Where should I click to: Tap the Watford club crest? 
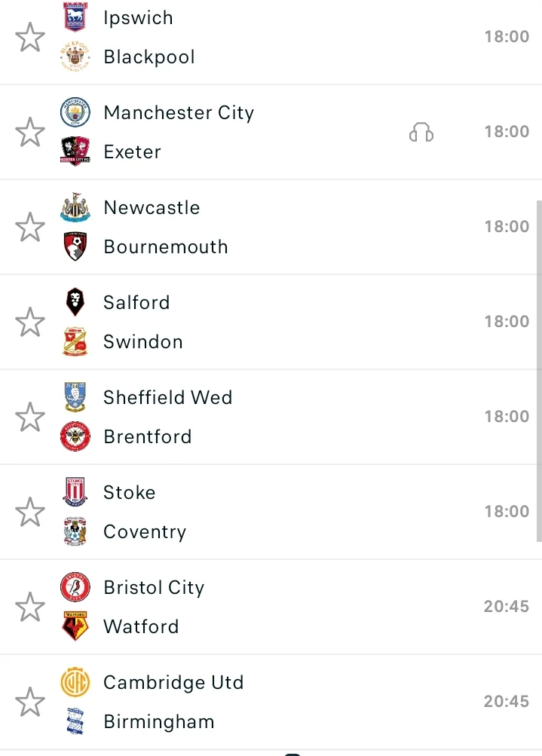[75, 627]
